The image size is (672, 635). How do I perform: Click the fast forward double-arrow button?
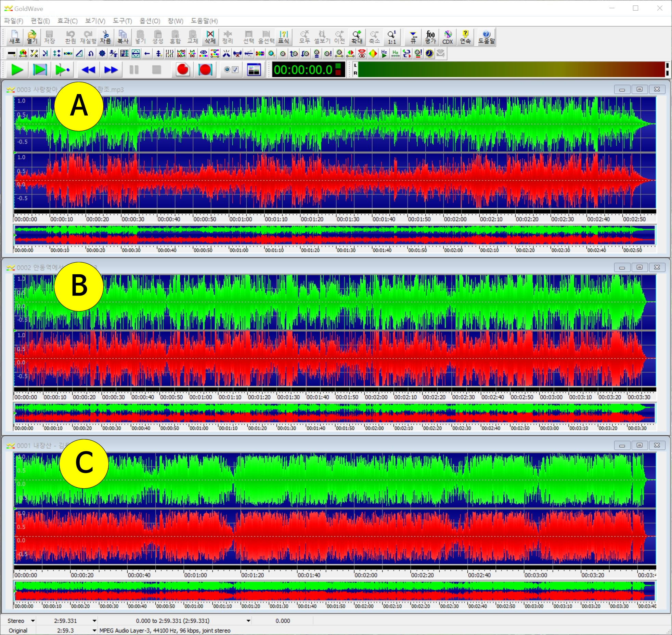click(111, 70)
